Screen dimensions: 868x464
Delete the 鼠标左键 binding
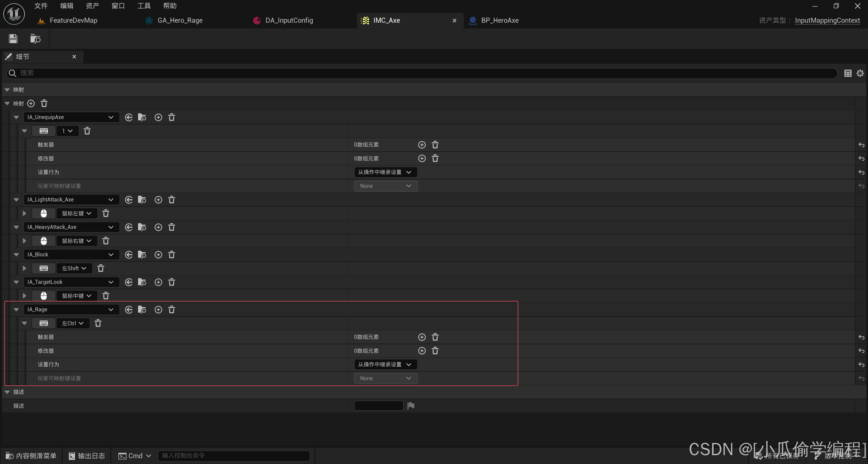pyautogui.click(x=106, y=213)
